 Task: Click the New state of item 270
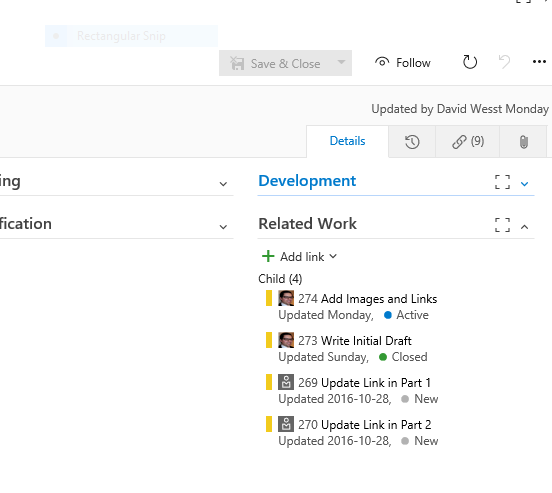(420, 441)
